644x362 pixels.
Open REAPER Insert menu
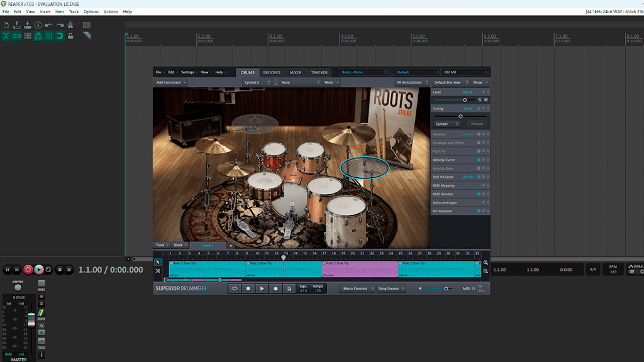pyautogui.click(x=45, y=12)
